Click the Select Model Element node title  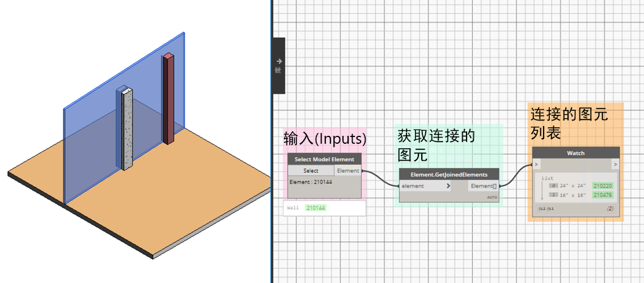[x=324, y=159]
